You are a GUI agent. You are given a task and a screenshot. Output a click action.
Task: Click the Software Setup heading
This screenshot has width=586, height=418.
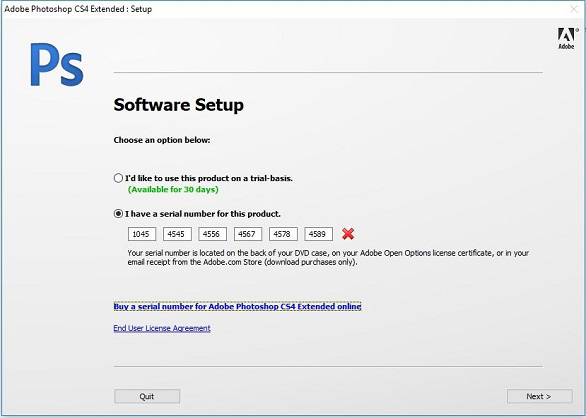pos(179,105)
